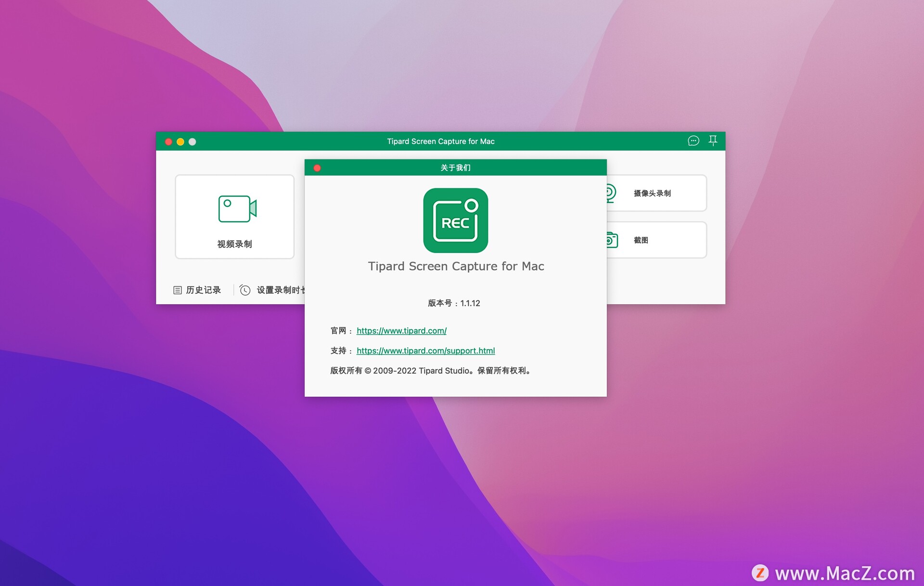
Task: Open 历史记录 recording history
Action: pos(203,290)
